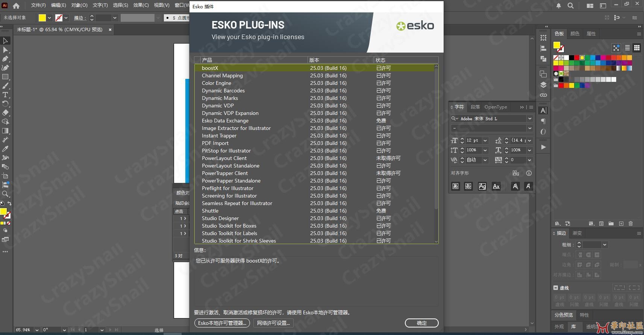
Task: Sort plug-ins by 版本 column header
Action: tap(341, 60)
